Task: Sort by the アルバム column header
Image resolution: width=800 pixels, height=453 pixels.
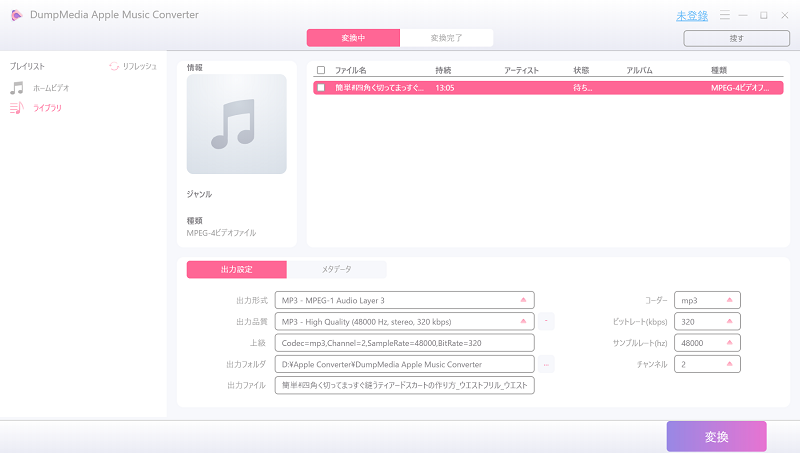Action: point(639,70)
